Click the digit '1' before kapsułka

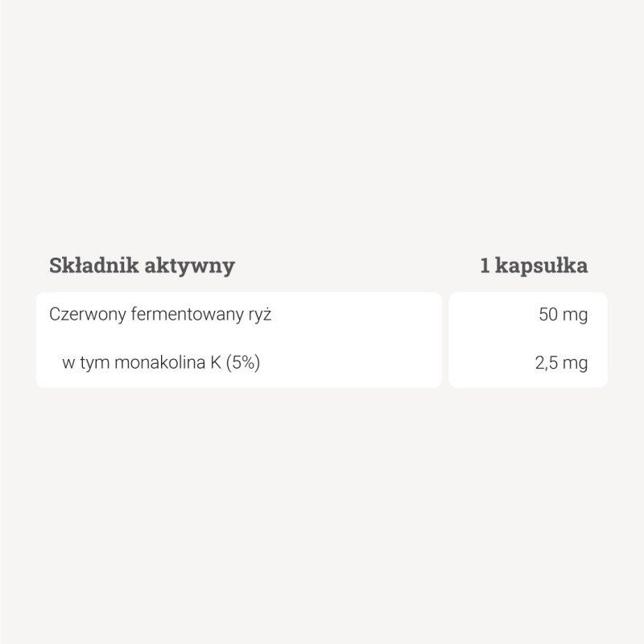(x=485, y=266)
